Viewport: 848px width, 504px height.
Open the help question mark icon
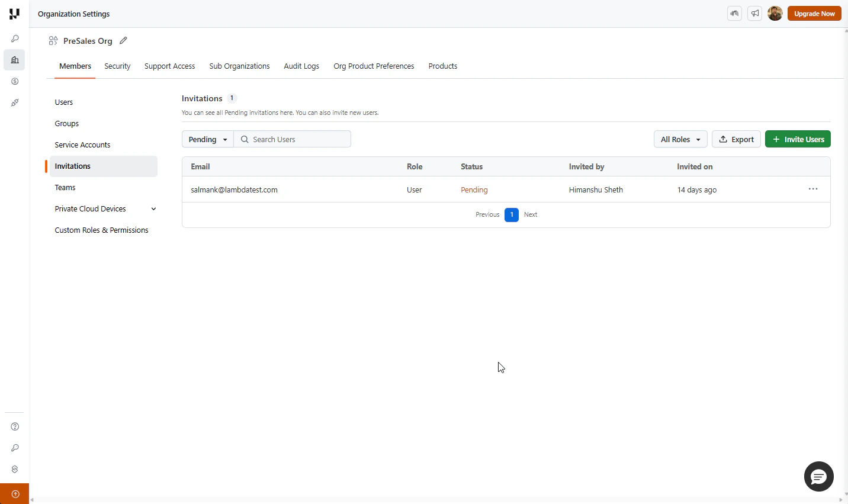[15, 426]
